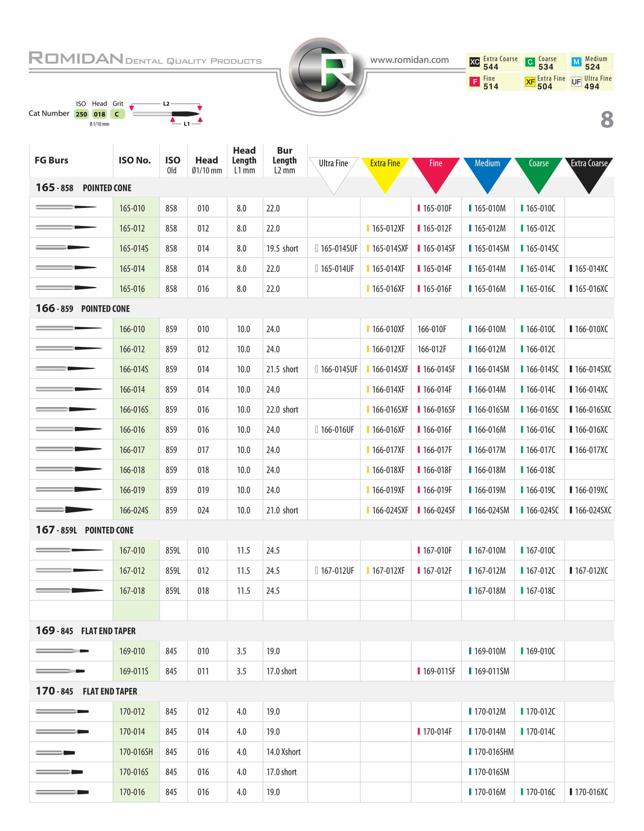Open the www.romidan.com link
The height and width of the screenshot is (831, 644).
[409, 60]
